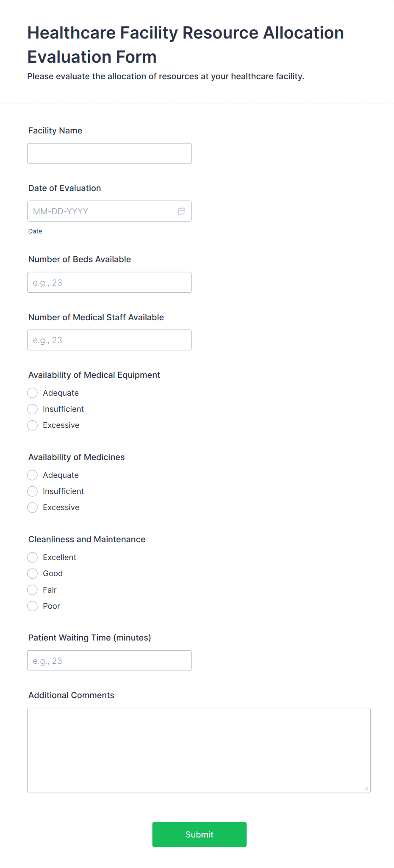
Task: Click the Number of Beds Available field
Action: tap(109, 282)
